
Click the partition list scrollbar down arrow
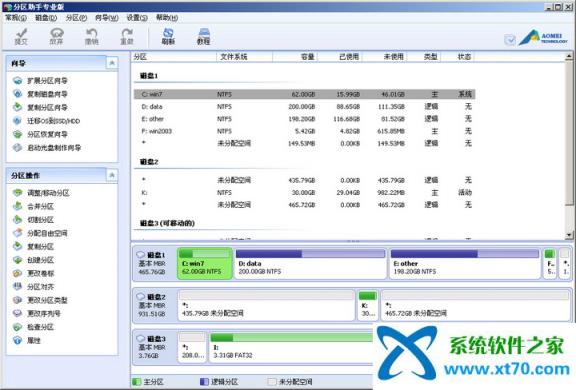coord(569,235)
